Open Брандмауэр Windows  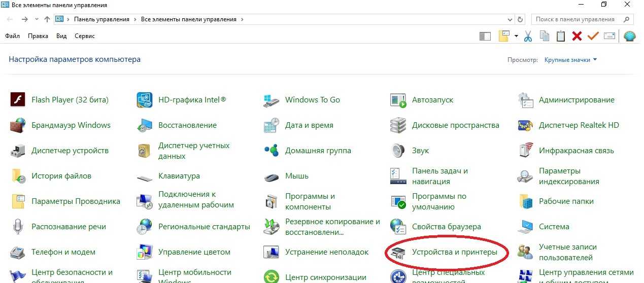coord(60,125)
